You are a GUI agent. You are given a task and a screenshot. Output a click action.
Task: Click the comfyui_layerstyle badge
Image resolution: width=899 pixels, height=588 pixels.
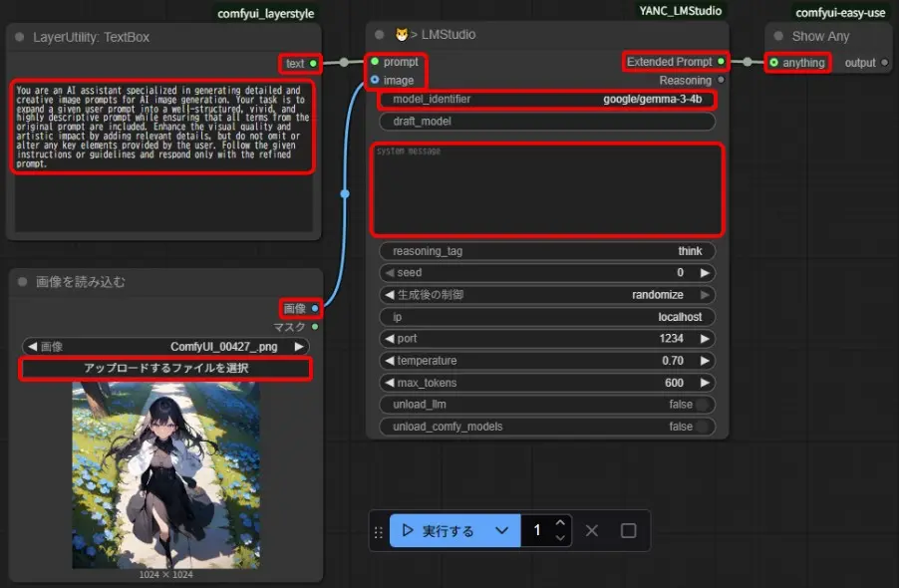tap(266, 13)
